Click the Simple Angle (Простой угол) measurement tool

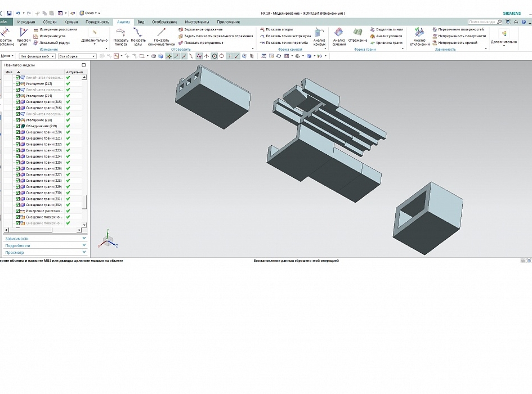(24, 36)
